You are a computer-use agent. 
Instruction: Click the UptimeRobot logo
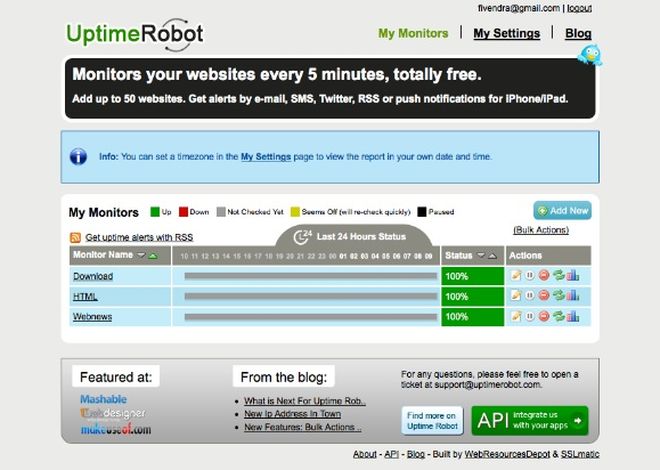135,35
